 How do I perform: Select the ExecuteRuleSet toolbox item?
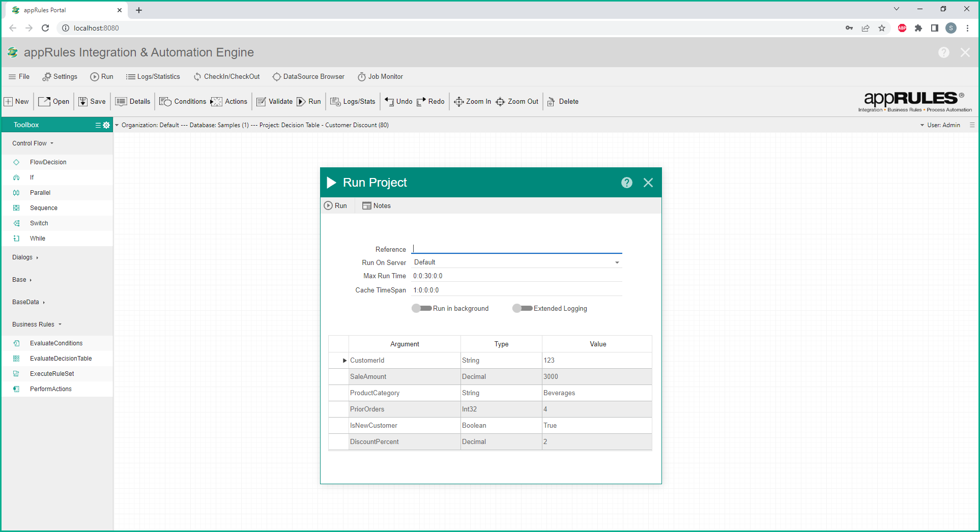click(x=57, y=374)
